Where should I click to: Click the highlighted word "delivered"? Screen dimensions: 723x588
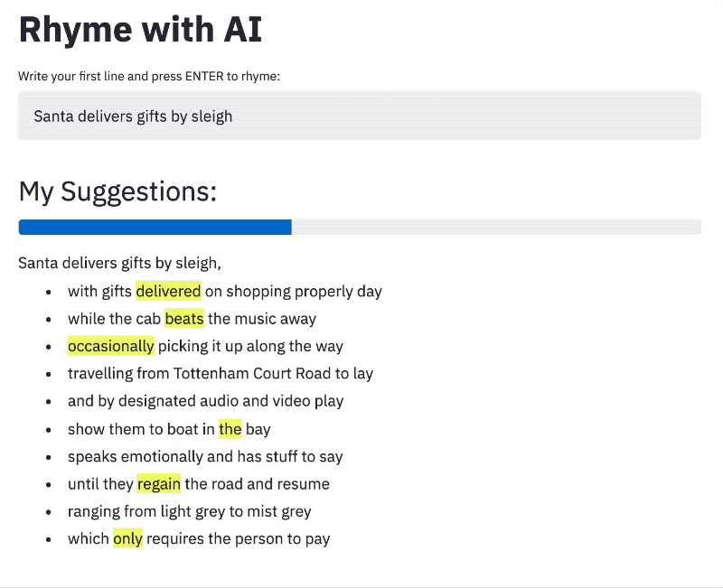coord(168,291)
